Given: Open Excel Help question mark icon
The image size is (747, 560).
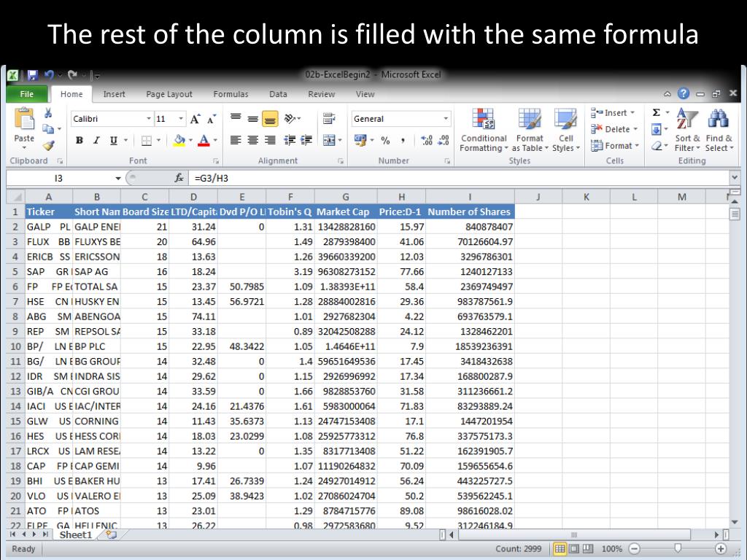Looking at the screenshot, I should tap(683, 93).
